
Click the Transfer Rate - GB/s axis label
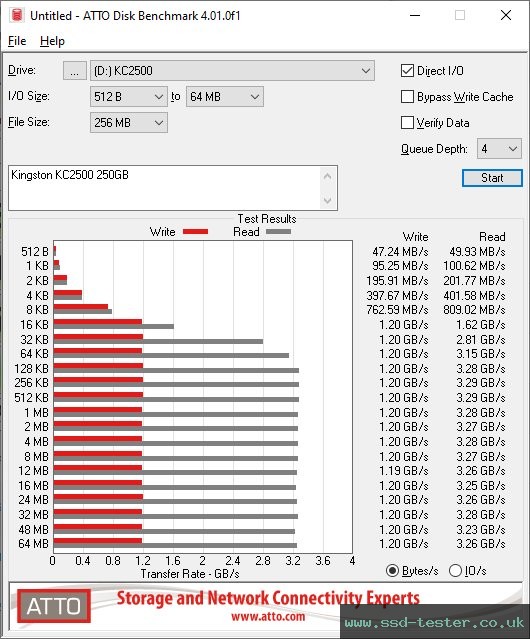(x=190, y=574)
